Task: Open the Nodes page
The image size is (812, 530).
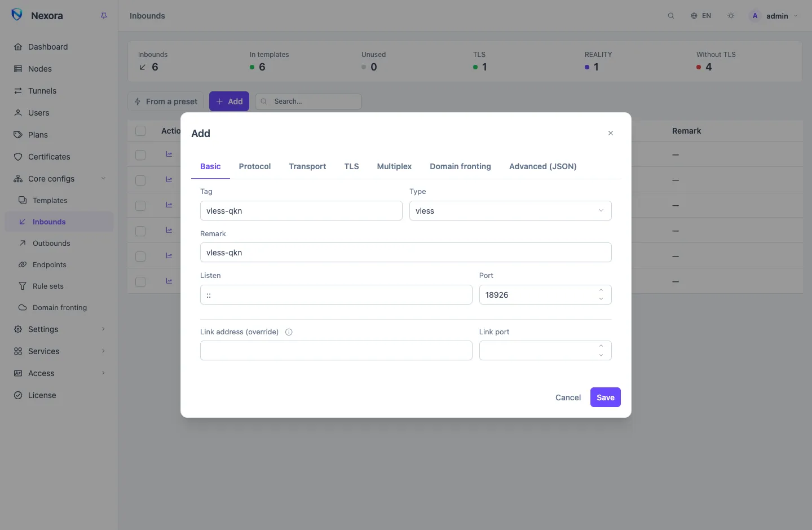Action: (59, 69)
